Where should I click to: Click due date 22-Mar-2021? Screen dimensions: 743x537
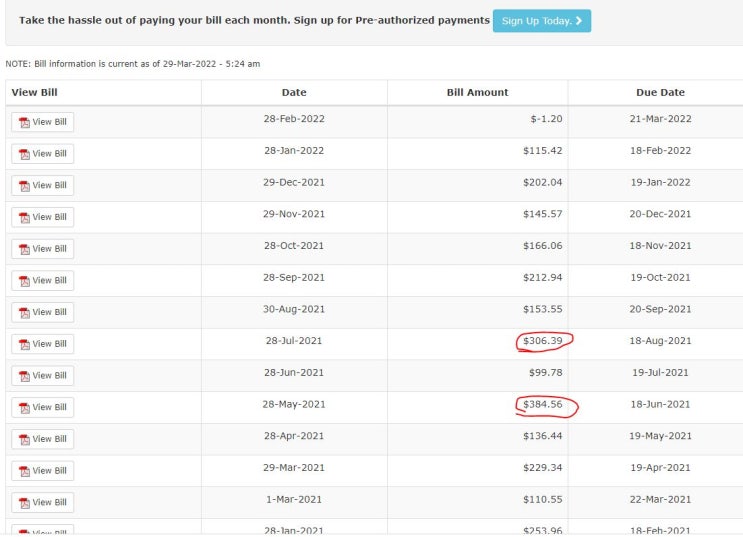click(660, 500)
